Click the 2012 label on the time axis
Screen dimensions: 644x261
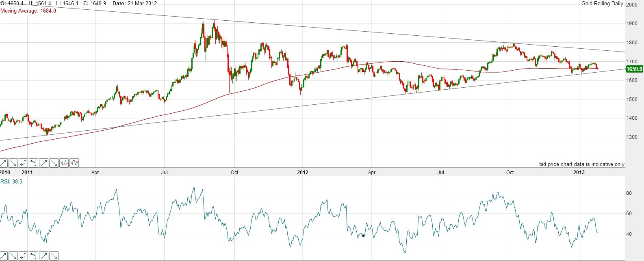coord(303,173)
